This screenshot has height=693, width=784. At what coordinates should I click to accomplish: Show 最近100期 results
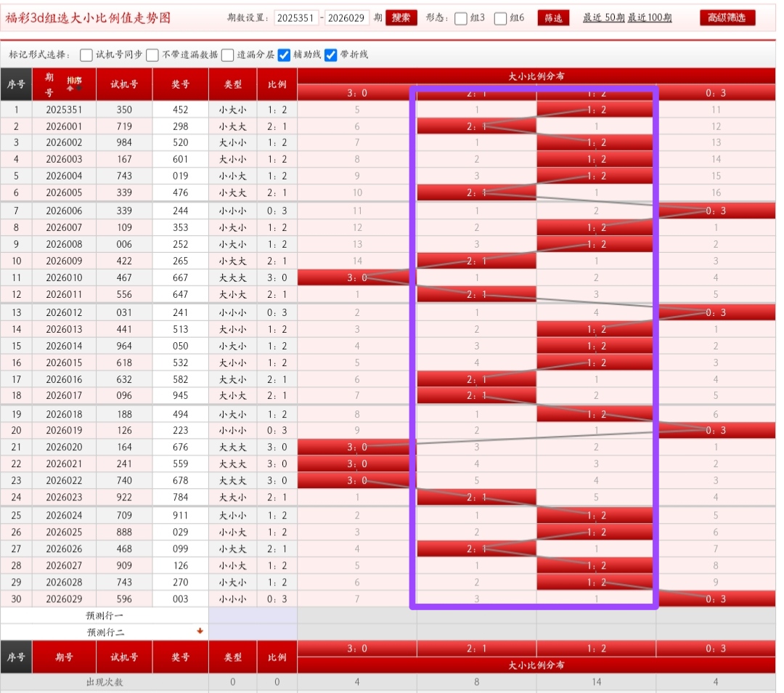[650, 18]
